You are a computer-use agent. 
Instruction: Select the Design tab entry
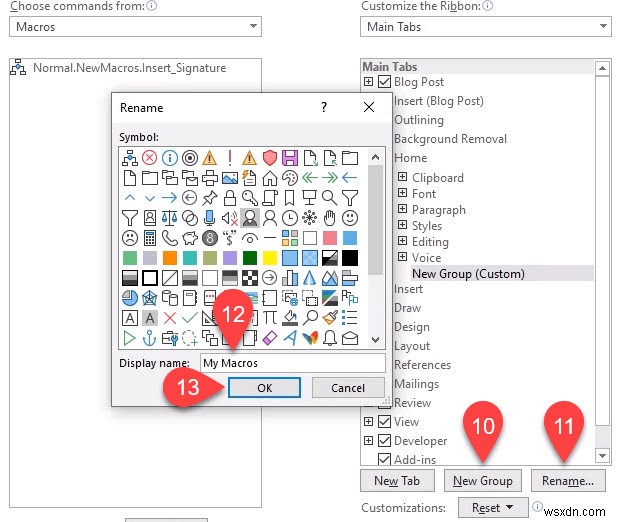(x=412, y=327)
